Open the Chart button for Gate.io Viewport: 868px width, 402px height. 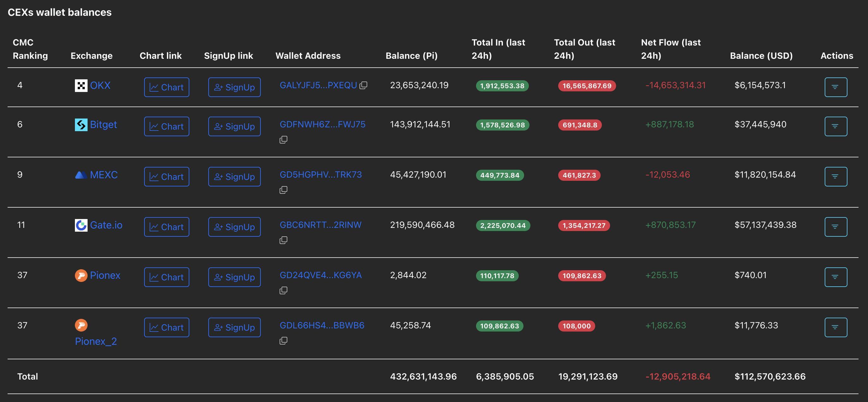167,227
